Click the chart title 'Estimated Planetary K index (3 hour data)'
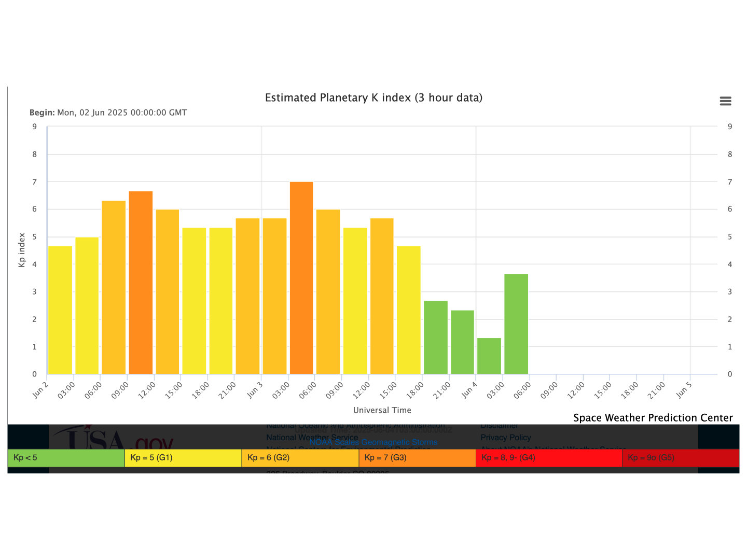Viewport: 747px width, 560px height. 374,97
